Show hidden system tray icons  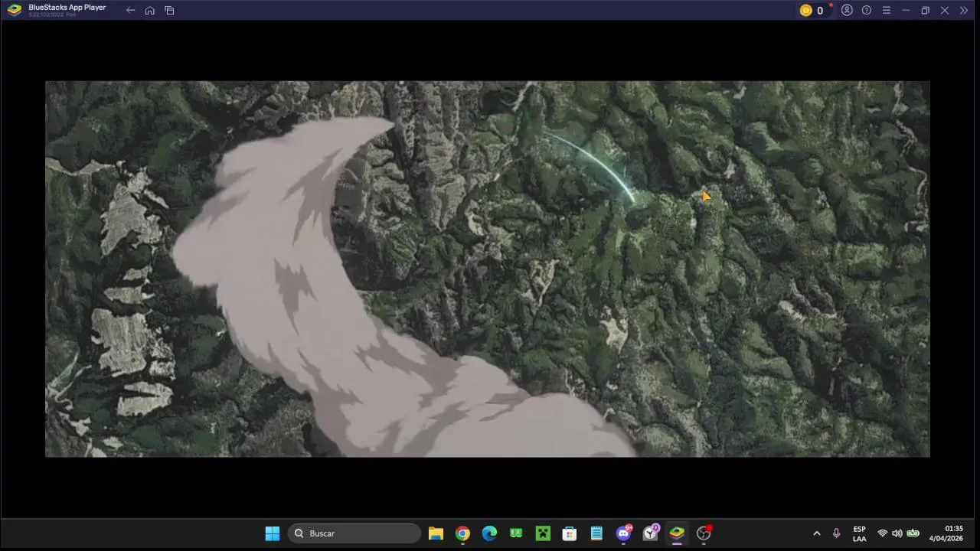[x=817, y=533]
